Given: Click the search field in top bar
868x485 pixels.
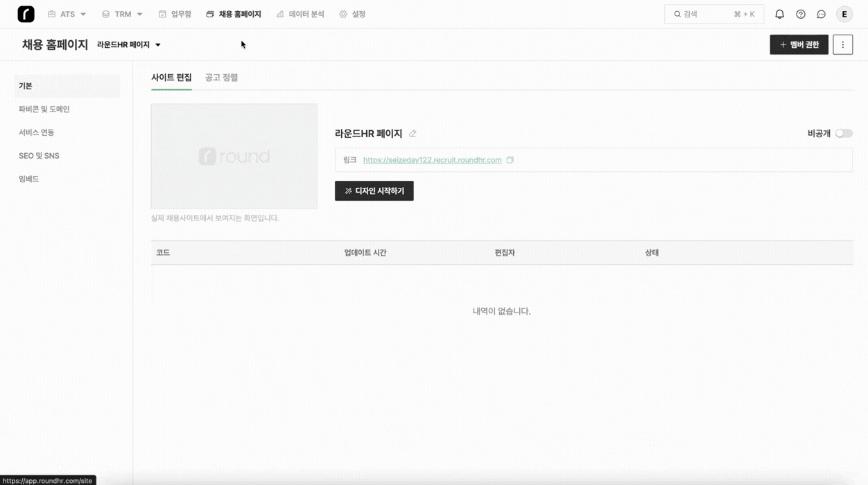Looking at the screenshot, I should (x=713, y=14).
